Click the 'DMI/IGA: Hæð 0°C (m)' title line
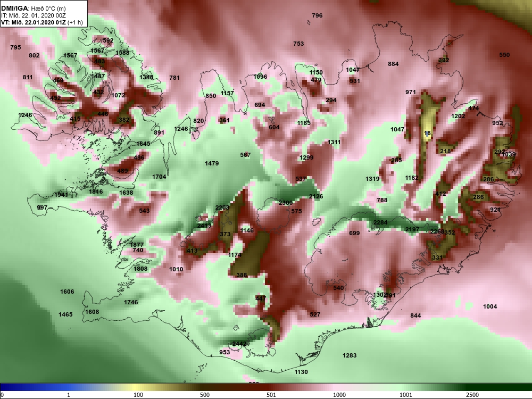Viewport: 532px width, 399px height. click(33, 9)
